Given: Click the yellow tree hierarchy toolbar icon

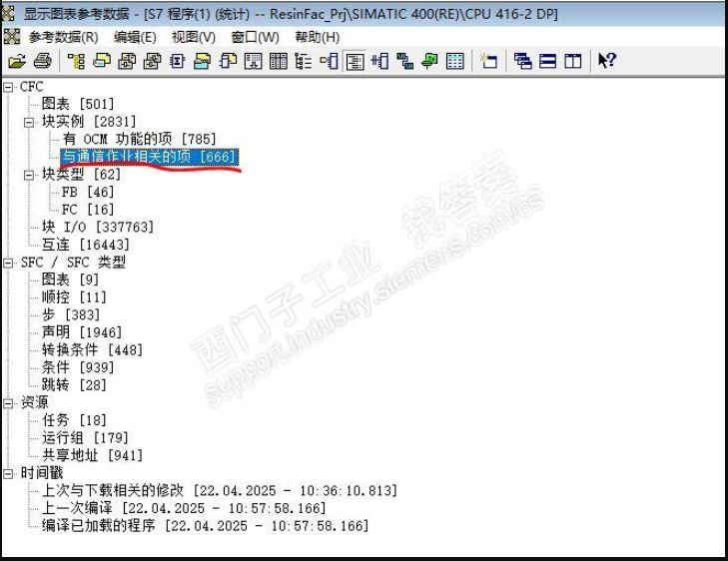Looking at the screenshot, I should coord(76,61).
